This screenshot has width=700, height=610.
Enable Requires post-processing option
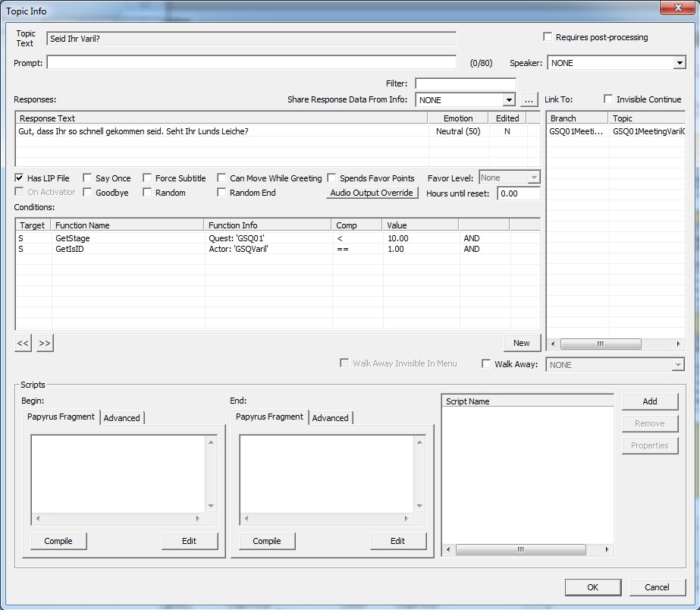click(548, 37)
